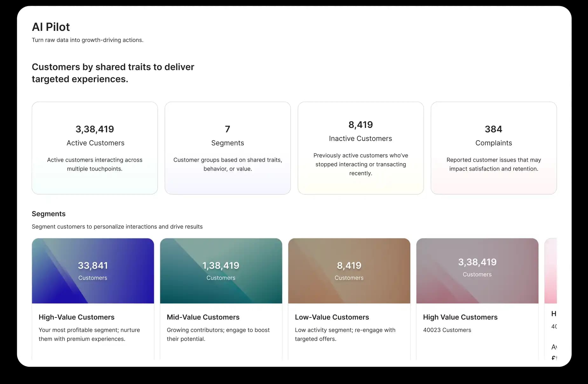Screen dimensions: 588x384
Task: Click the 3,38,419 Active Customers number
Action: [x=95, y=129]
